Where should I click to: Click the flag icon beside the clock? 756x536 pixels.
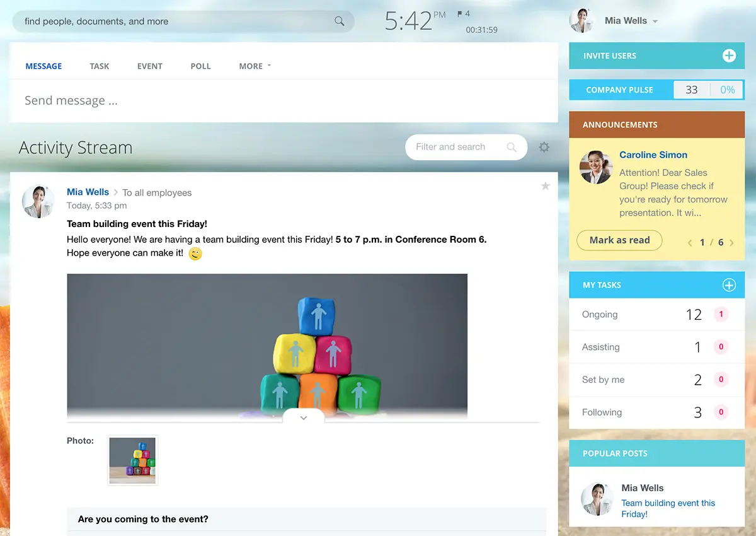pyautogui.click(x=460, y=14)
